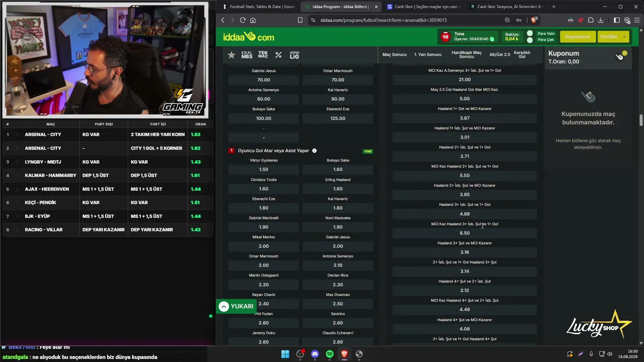Bookmark this page with the bookmark icon
The height and width of the screenshot is (362, 644).
[300, 20]
